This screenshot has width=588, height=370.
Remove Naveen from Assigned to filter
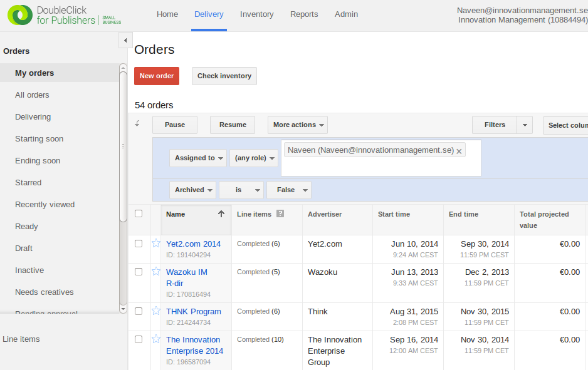[459, 152]
